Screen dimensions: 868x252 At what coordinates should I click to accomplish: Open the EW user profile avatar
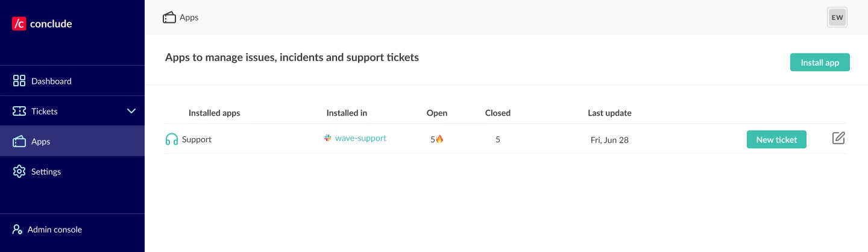837,17
